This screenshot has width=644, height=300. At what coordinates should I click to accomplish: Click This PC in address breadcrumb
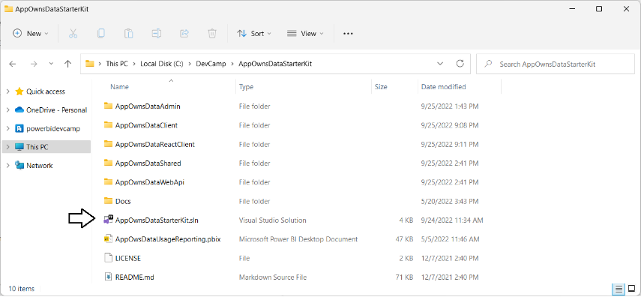[x=117, y=64]
